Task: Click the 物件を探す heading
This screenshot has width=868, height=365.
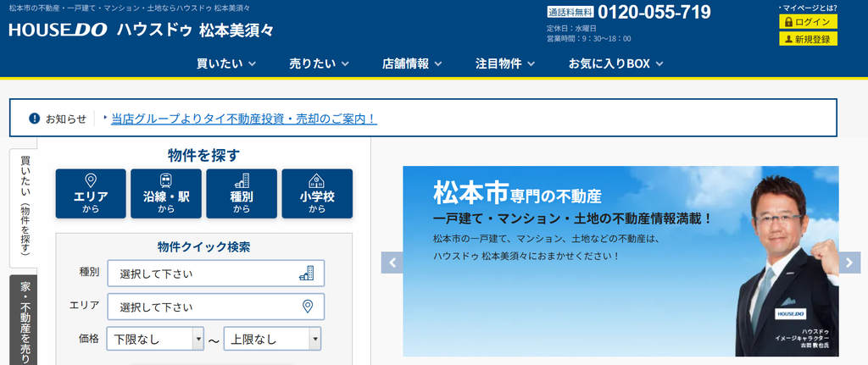Action: [203, 156]
